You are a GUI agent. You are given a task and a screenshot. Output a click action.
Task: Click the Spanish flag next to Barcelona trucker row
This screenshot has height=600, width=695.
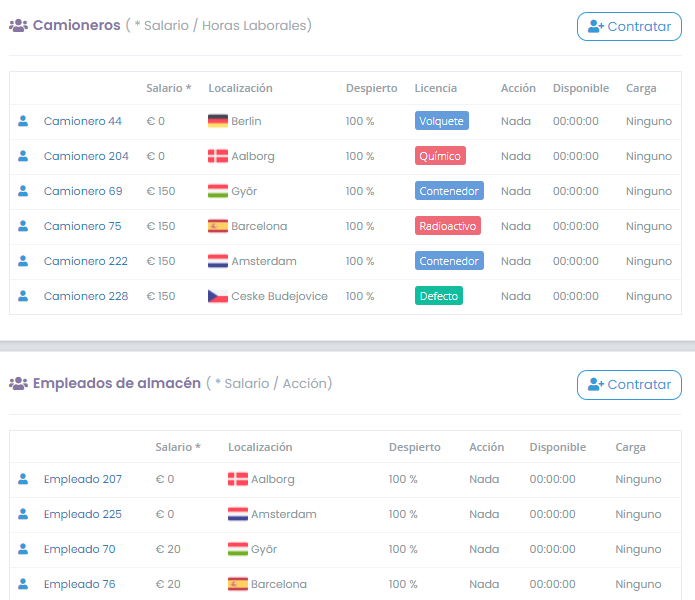218,226
